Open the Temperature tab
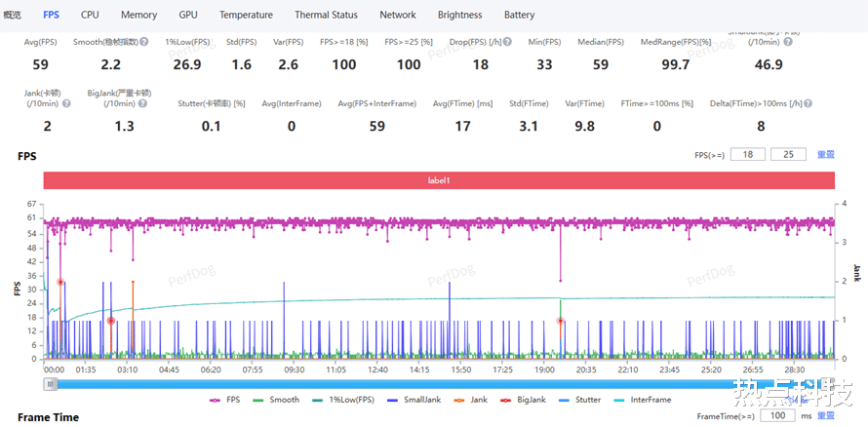The height and width of the screenshot is (427, 868). click(x=246, y=15)
